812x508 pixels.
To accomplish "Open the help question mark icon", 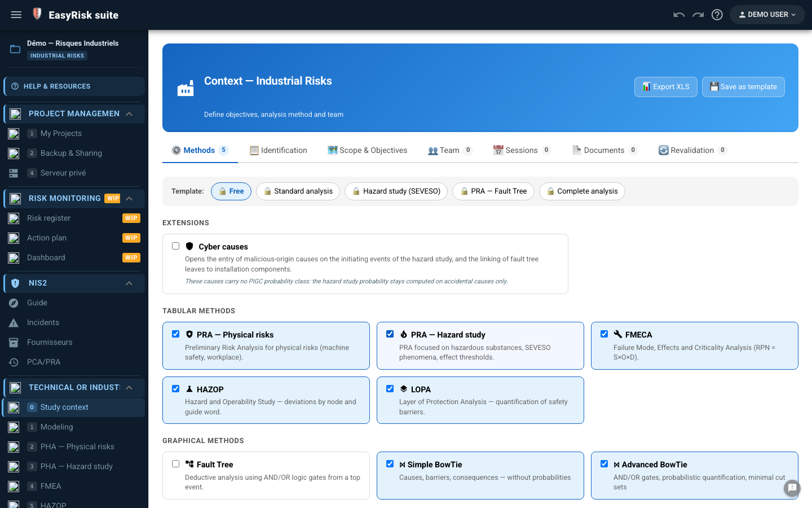I will point(717,15).
